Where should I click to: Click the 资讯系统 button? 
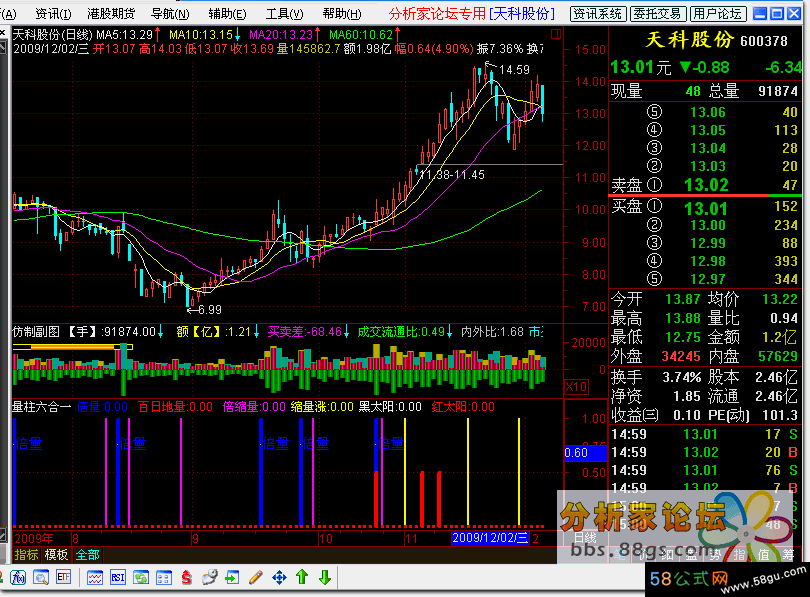point(598,13)
